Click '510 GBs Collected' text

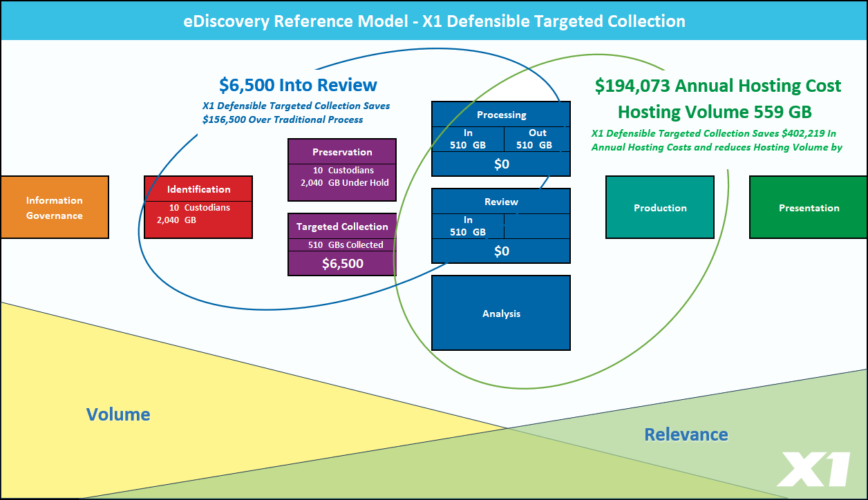coord(346,244)
